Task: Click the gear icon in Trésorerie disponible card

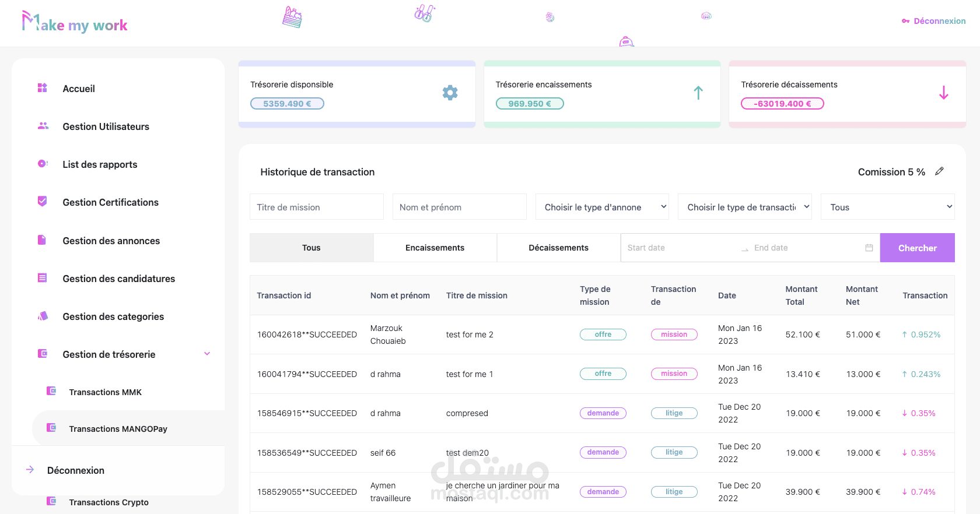Action: (450, 93)
